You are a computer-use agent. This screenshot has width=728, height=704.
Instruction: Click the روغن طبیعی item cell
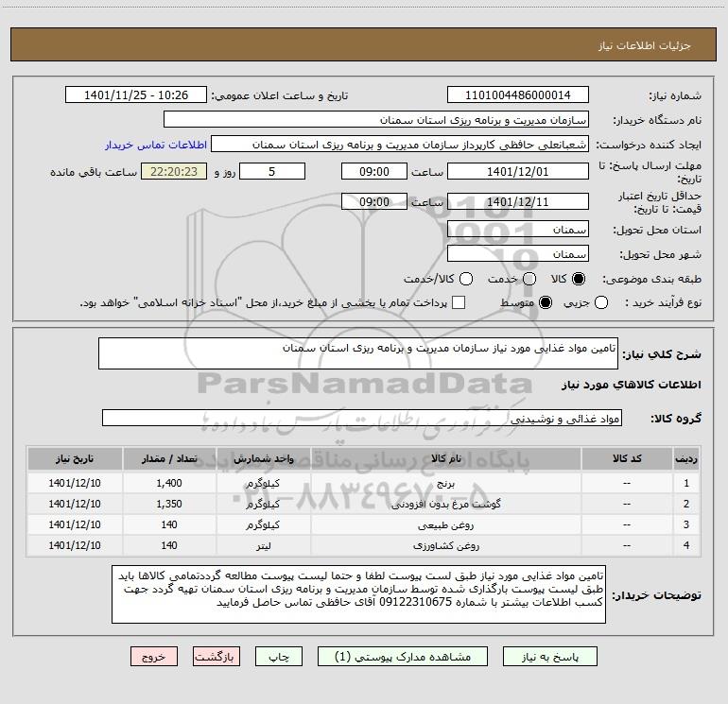point(445,524)
